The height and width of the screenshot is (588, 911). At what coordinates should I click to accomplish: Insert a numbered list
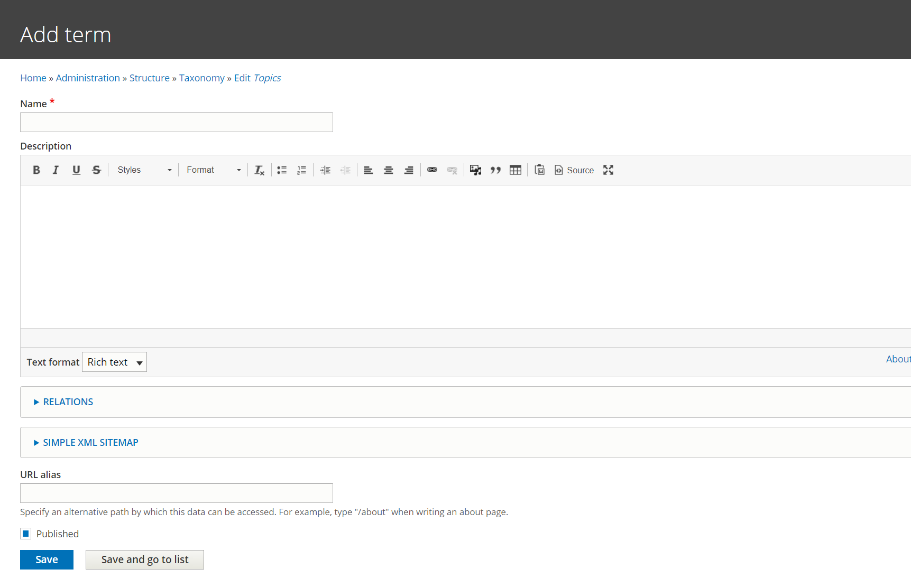(x=302, y=170)
